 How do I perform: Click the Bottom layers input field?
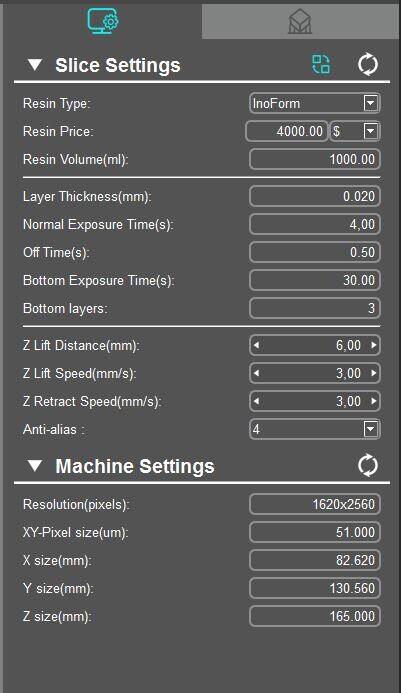click(314, 308)
